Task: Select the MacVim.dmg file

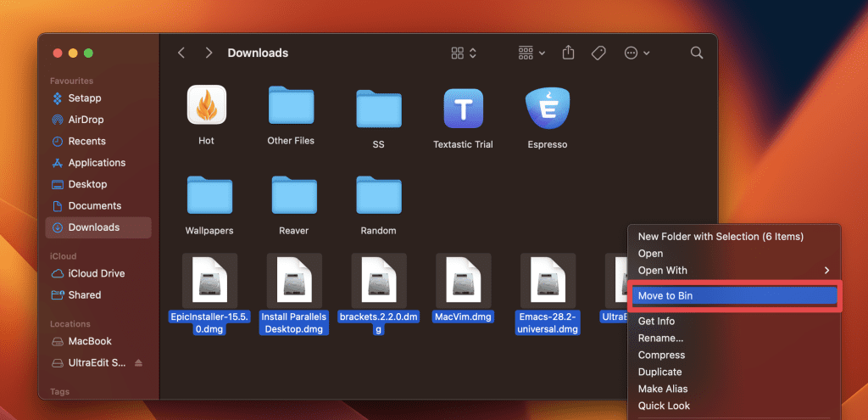Action: (463, 282)
